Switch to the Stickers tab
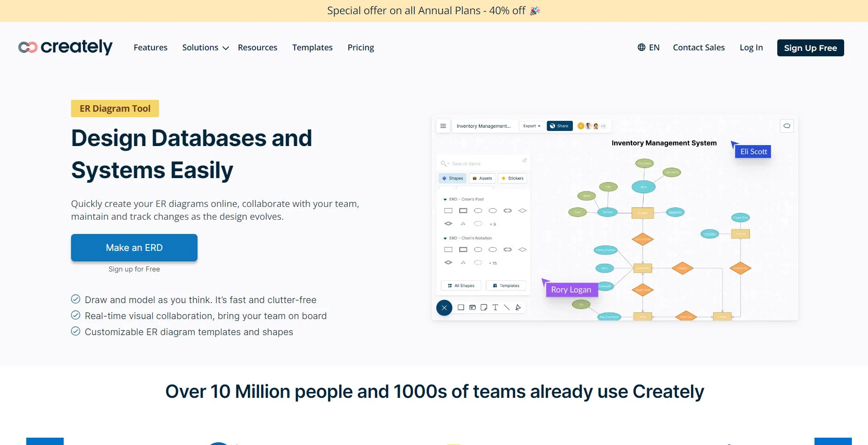Screen dimensions: 868x445 point(512,179)
